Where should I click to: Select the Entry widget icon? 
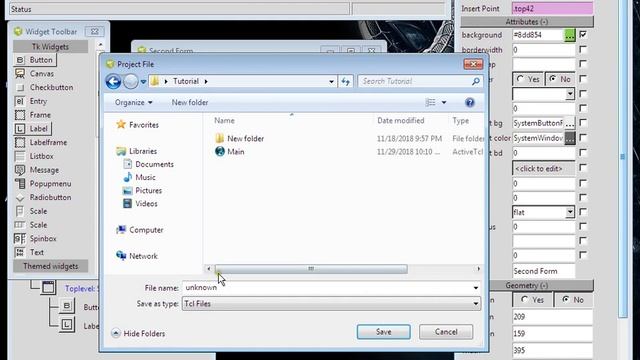pyautogui.click(x=20, y=101)
